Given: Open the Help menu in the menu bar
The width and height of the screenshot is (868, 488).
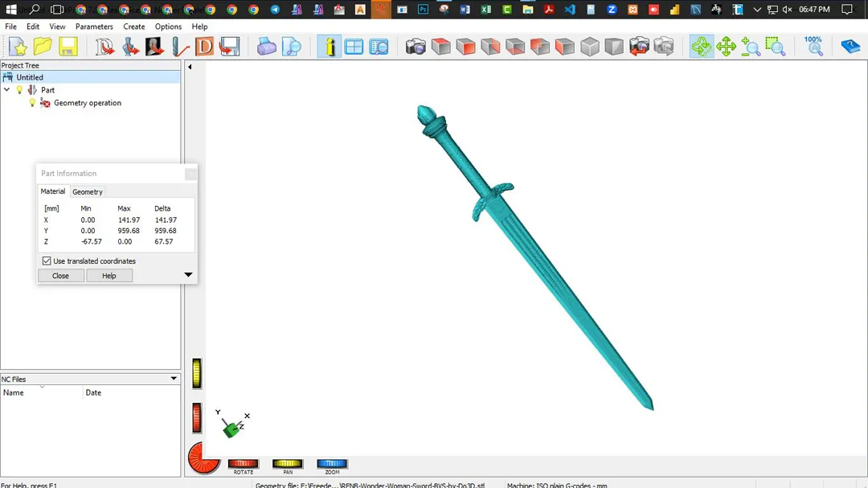Looking at the screenshot, I should click(x=199, y=27).
